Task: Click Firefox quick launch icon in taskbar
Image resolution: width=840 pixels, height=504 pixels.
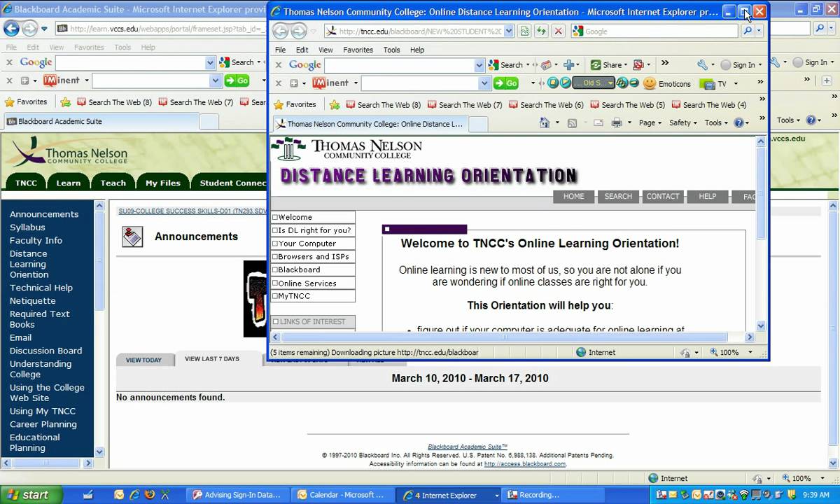Action: coord(150,494)
